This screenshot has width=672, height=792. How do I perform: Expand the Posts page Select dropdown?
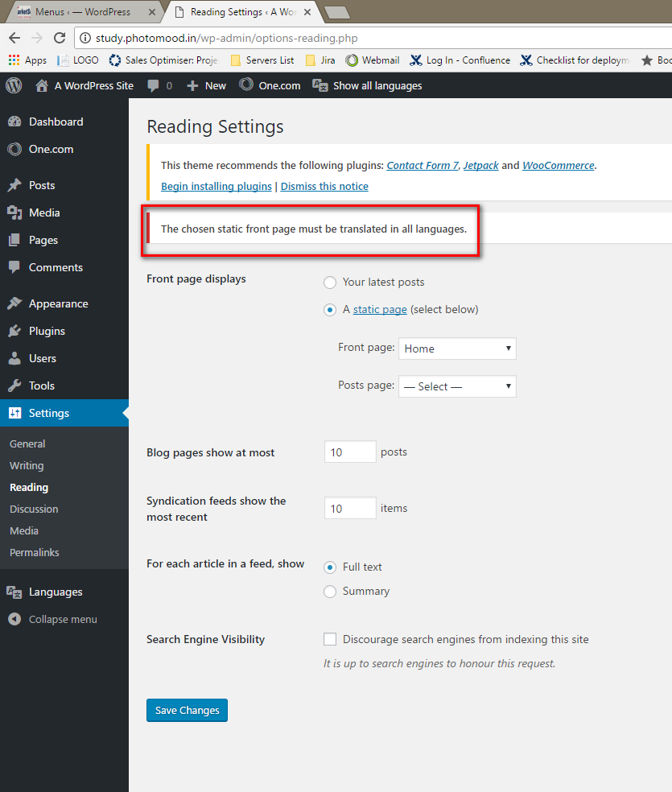coord(457,386)
